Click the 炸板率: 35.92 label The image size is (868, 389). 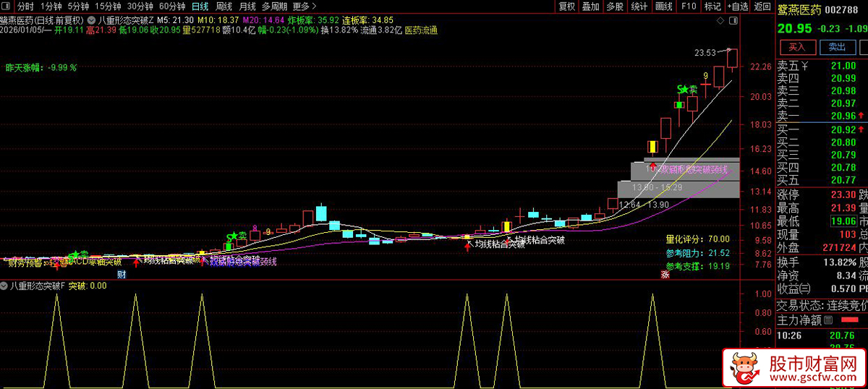314,20
